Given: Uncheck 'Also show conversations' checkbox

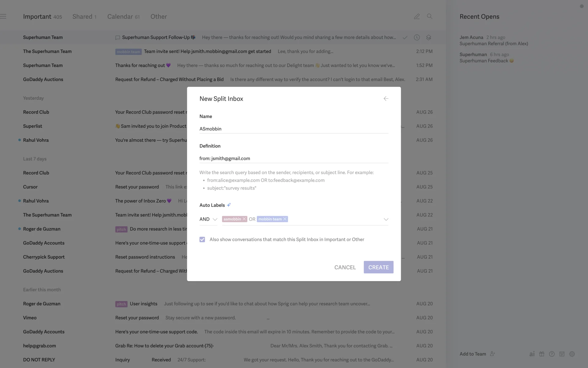Looking at the screenshot, I should click(x=202, y=240).
